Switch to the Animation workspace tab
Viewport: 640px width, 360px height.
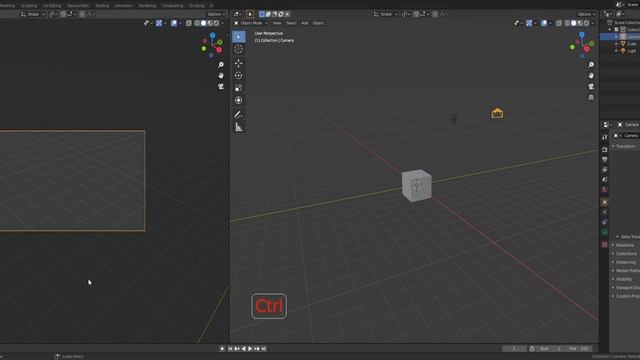click(x=124, y=6)
